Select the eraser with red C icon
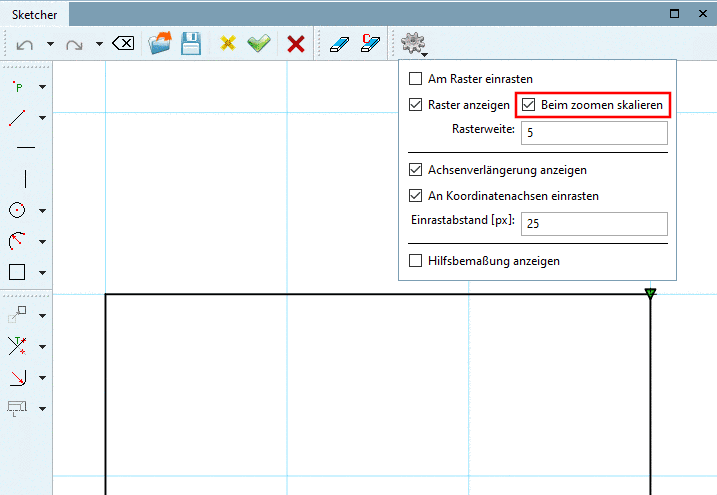The height and width of the screenshot is (495, 717). [370, 43]
